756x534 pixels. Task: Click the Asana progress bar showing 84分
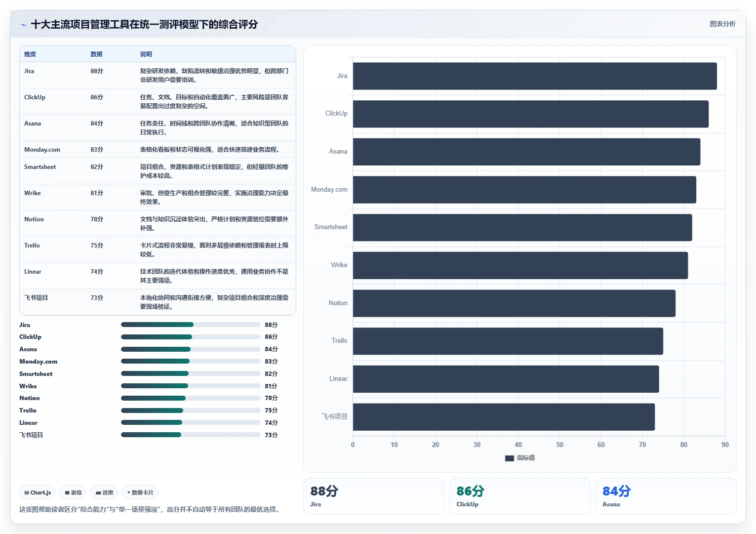[191, 349]
